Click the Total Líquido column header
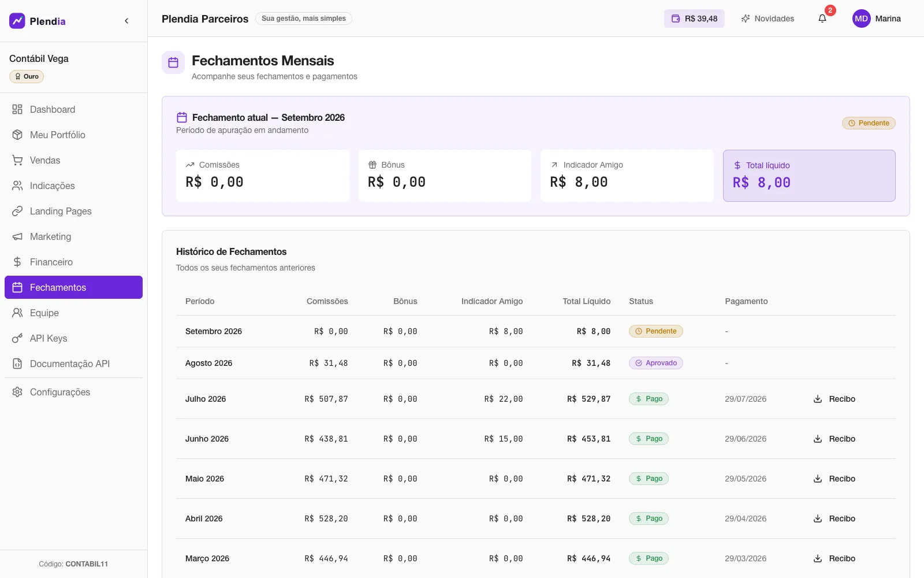The image size is (924, 578). [x=587, y=301]
